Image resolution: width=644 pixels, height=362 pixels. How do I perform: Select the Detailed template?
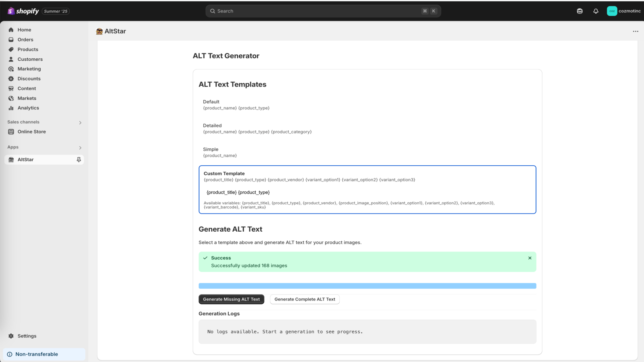coord(367,128)
